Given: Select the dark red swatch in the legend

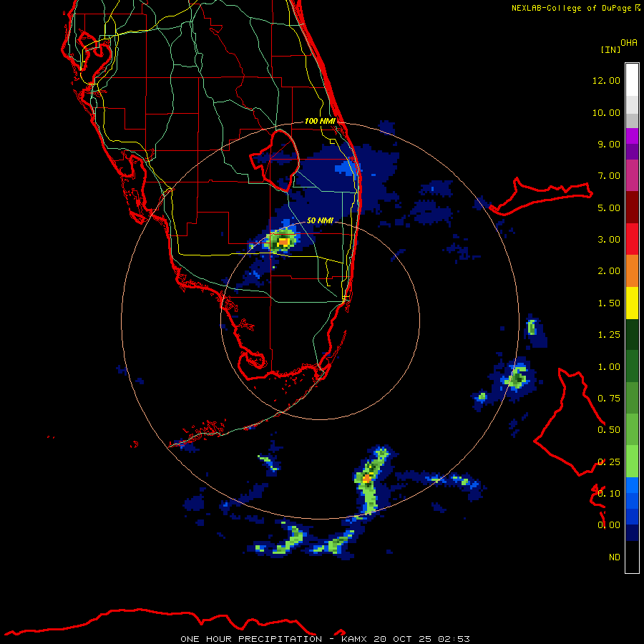Looking at the screenshot, I should (632, 208).
